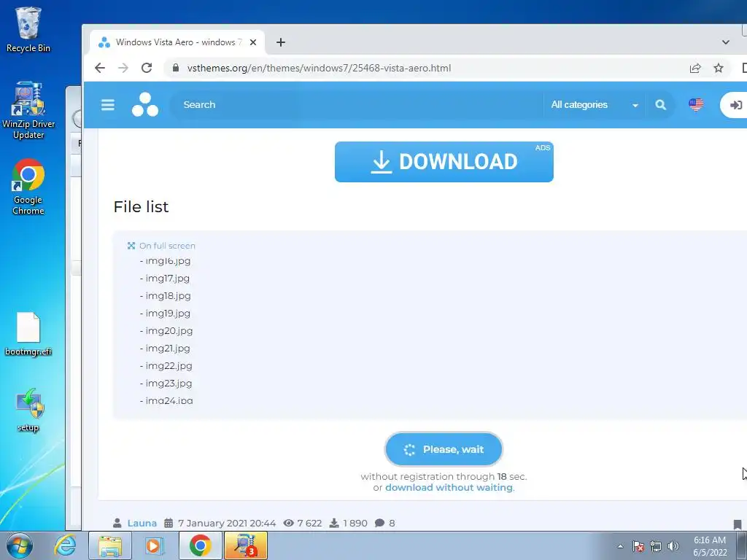747x560 pixels.
Task: Open author Launa's profile link
Action: pyautogui.click(x=142, y=523)
